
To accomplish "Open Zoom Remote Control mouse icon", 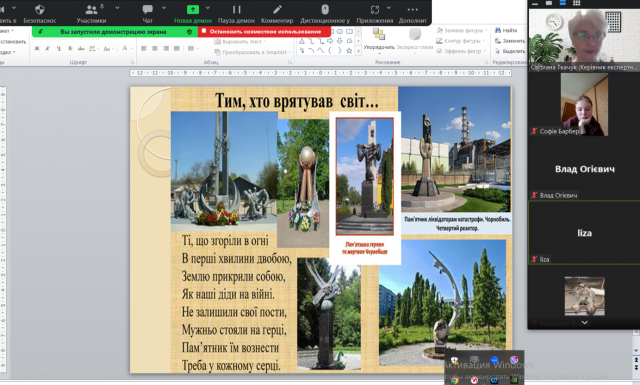I will 325,14.
